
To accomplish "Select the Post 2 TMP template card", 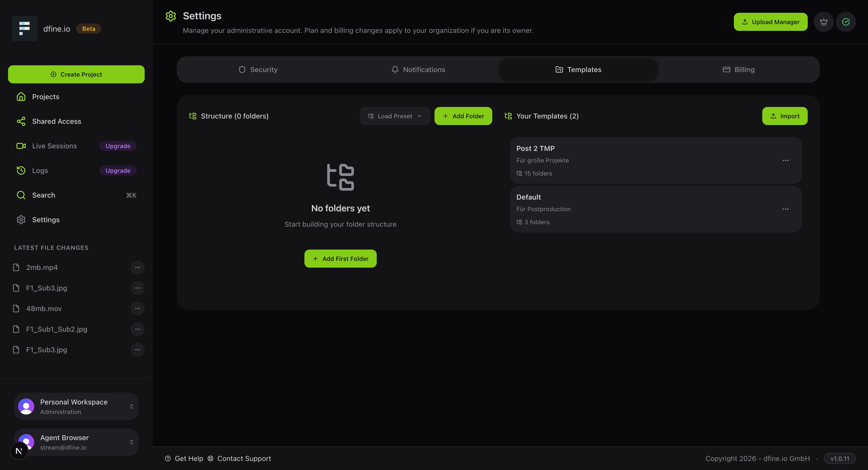I will (656, 160).
